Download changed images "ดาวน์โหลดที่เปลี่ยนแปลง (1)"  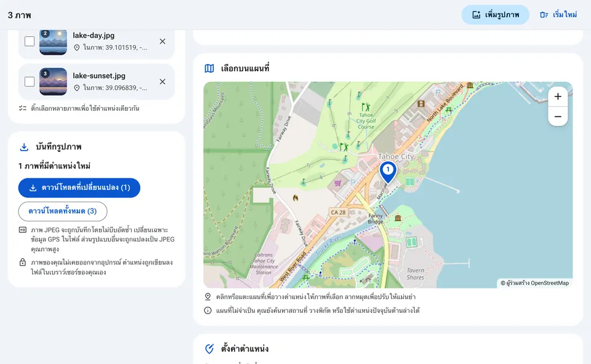79,188
